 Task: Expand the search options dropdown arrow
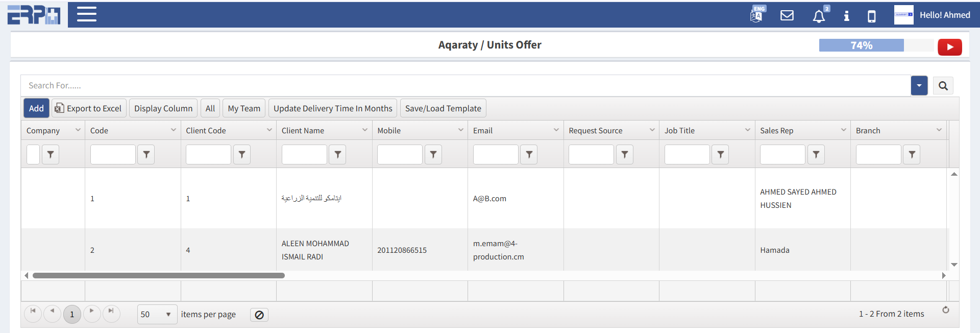point(919,86)
